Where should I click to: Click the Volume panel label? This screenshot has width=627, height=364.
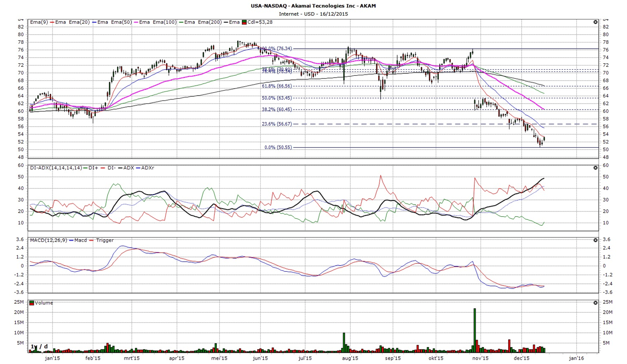click(43, 303)
